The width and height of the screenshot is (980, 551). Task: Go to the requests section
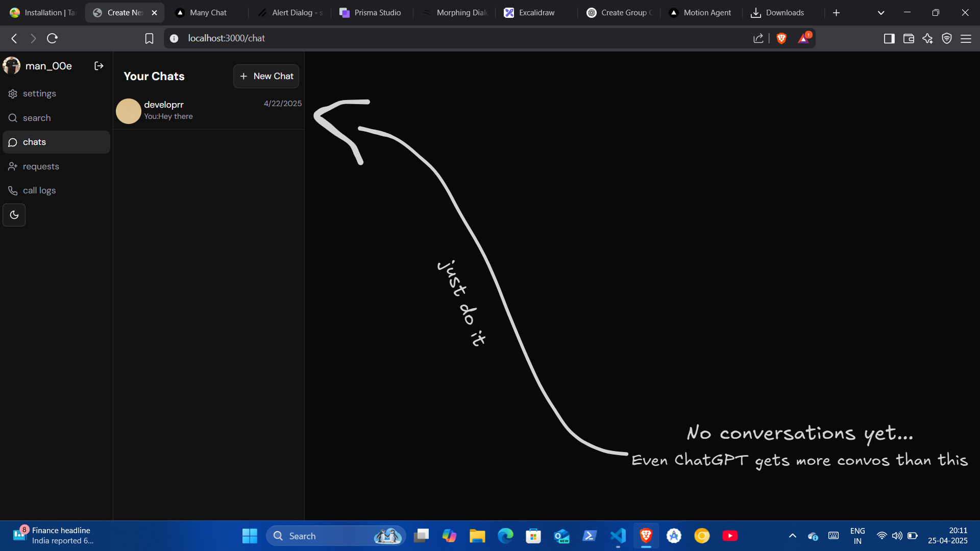tap(41, 166)
